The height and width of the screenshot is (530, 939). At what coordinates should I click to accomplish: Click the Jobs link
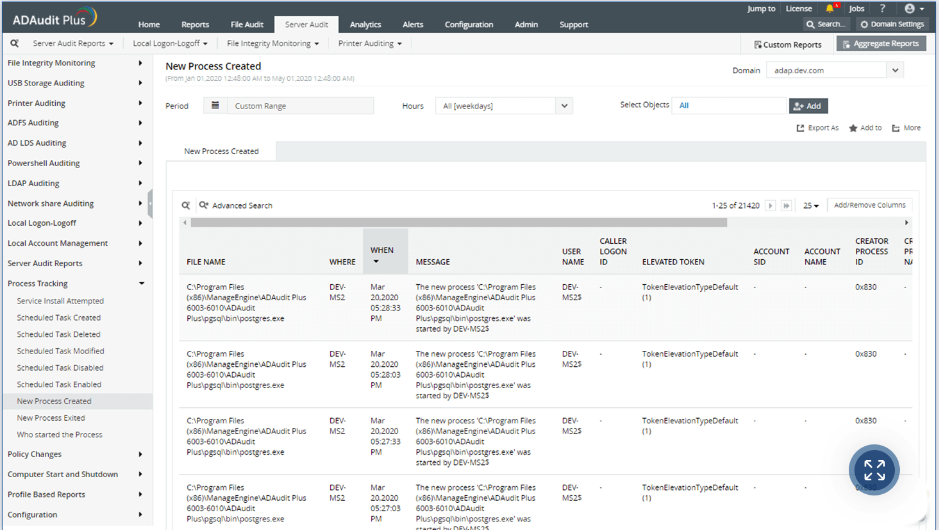tap(856, 8)
